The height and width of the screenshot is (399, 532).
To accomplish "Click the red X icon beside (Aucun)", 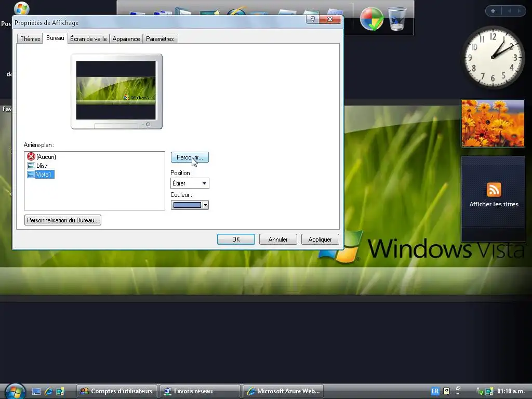I will pyautogui.click(x=31, y=156).
